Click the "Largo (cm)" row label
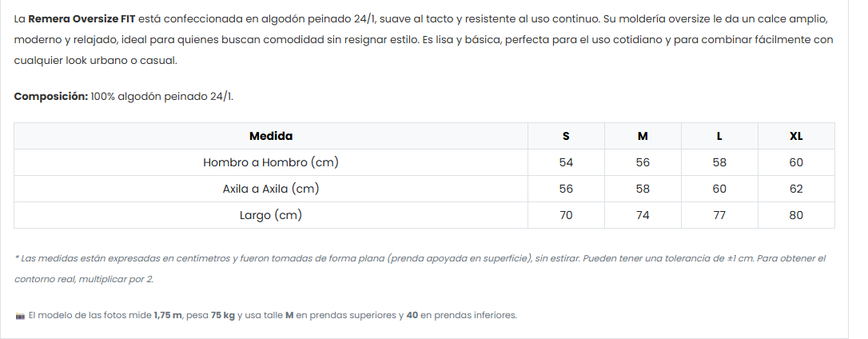This screenshot has height=339, width=868. (x=271, y=215)
